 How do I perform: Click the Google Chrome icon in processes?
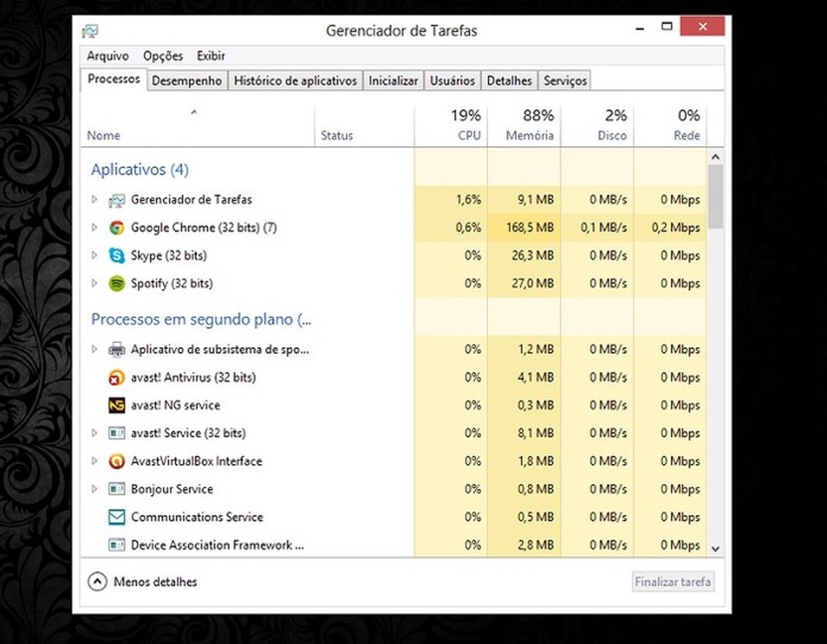[x=116, y=227]
